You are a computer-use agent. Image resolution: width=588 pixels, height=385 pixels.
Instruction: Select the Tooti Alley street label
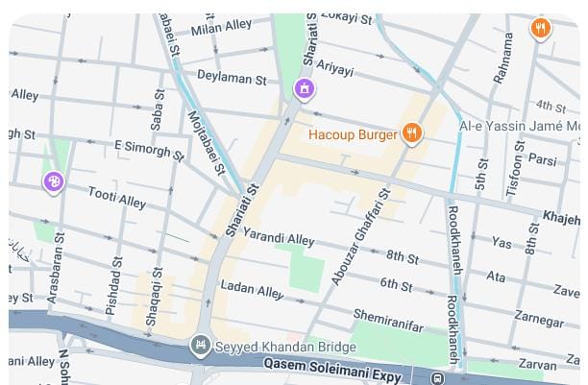117,198
